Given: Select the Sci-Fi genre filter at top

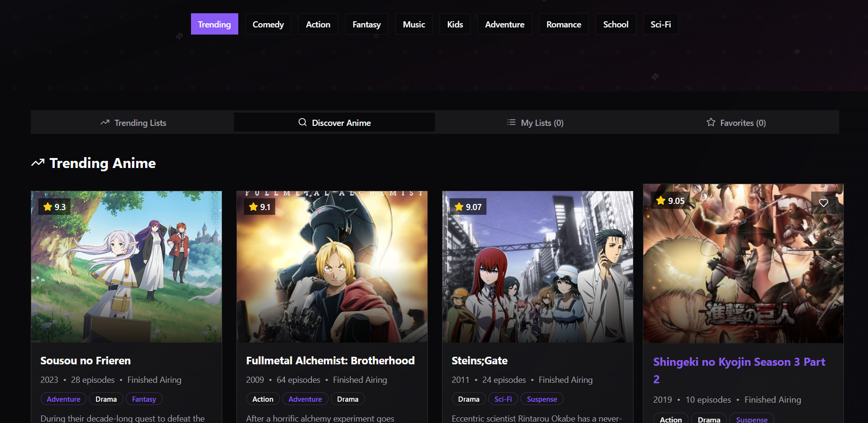Looking at the screenshot, I should pos(660,24).
